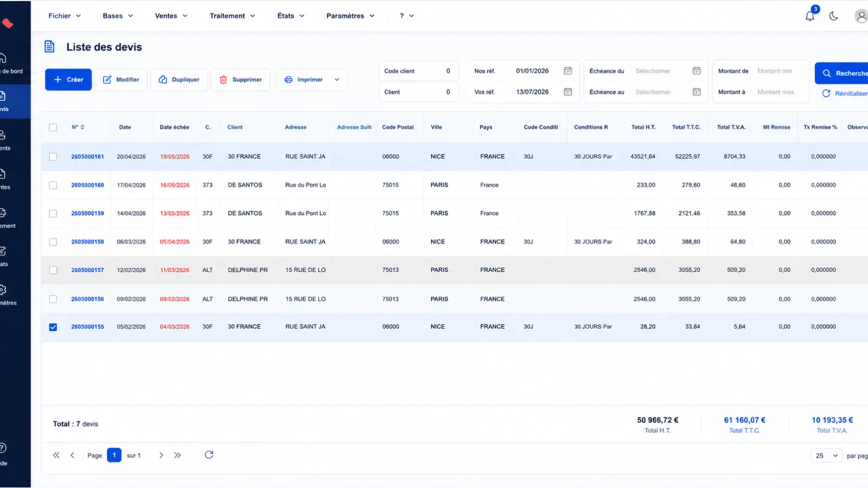
Task: Click the Supprimer button
Action: tap(240, 80)
